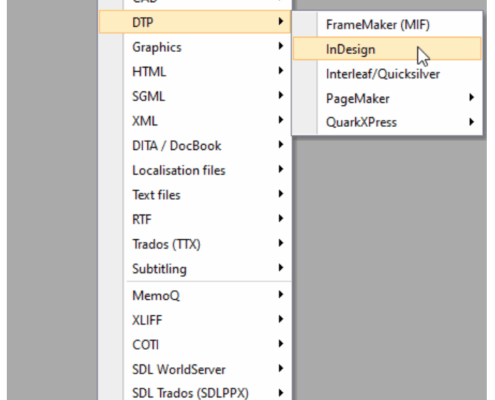The image size is (495, 400).
Task: Expand the PageMaker submenu arrow
Action: coord(471,97)
